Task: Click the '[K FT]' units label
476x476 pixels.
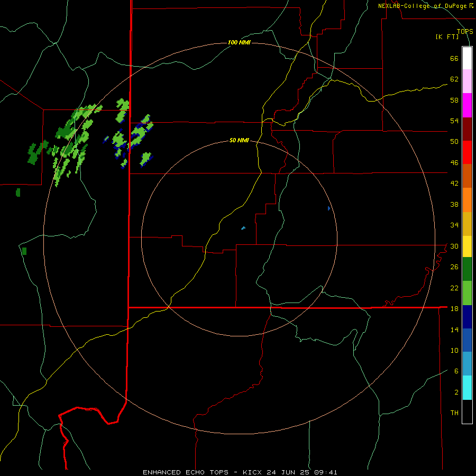Action: [x=447, y=37]
